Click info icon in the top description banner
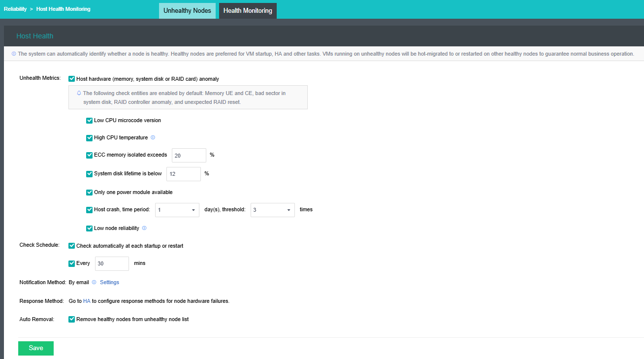Viewport: 644px width, 359px height. pos(14,54)
